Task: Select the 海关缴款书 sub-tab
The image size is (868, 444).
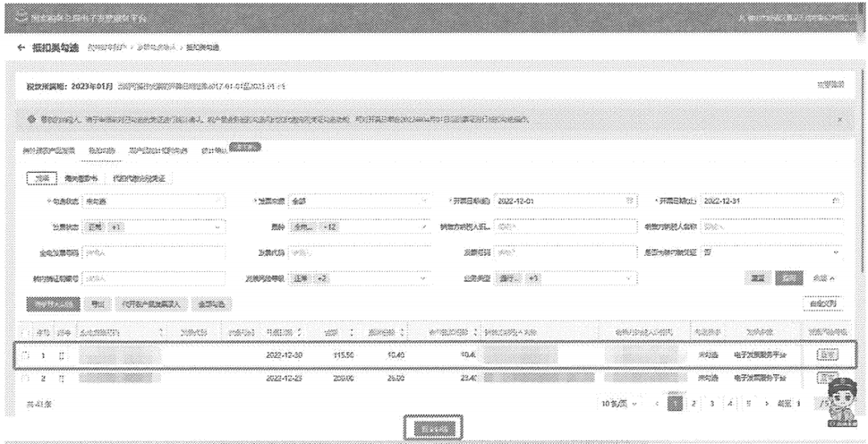Action: tap(81, 179)
